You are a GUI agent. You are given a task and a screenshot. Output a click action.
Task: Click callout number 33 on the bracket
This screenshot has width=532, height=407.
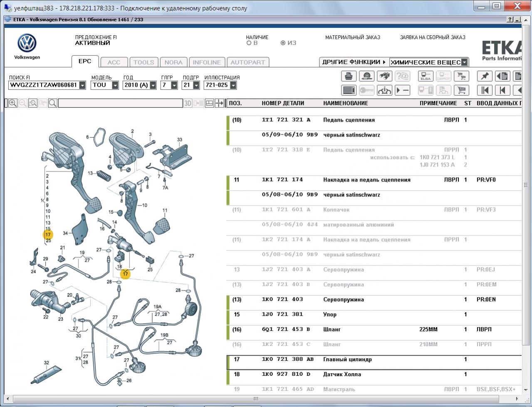180,140
